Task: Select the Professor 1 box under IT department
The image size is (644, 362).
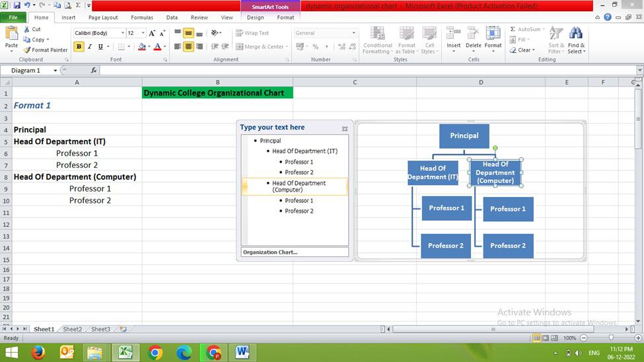Action: click(x=447, y=208)
